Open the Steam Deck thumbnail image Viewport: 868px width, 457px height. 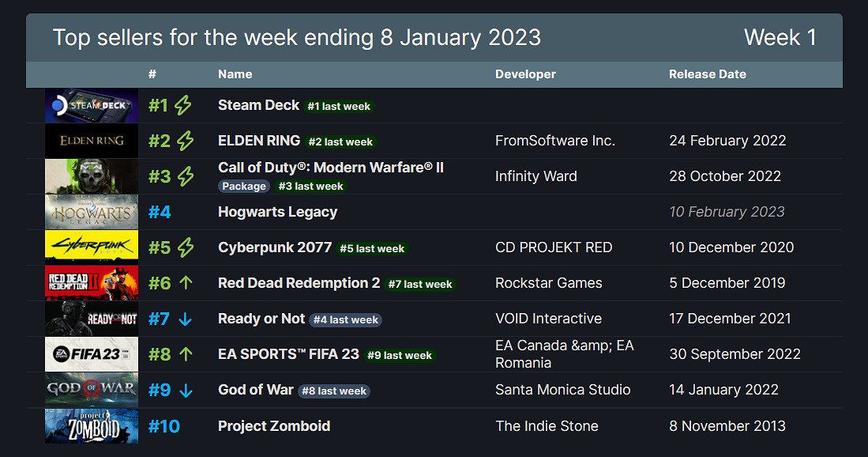pos(92,105)
